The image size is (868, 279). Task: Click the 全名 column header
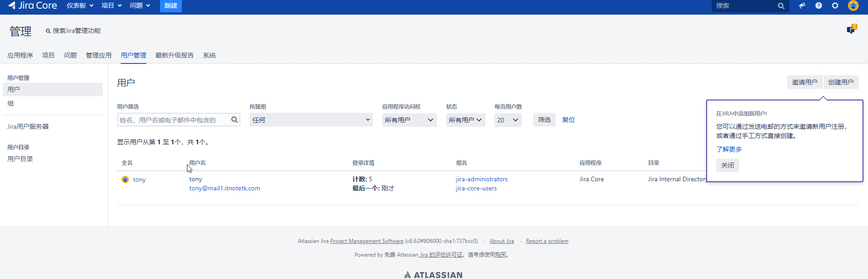tap(127, 163)
